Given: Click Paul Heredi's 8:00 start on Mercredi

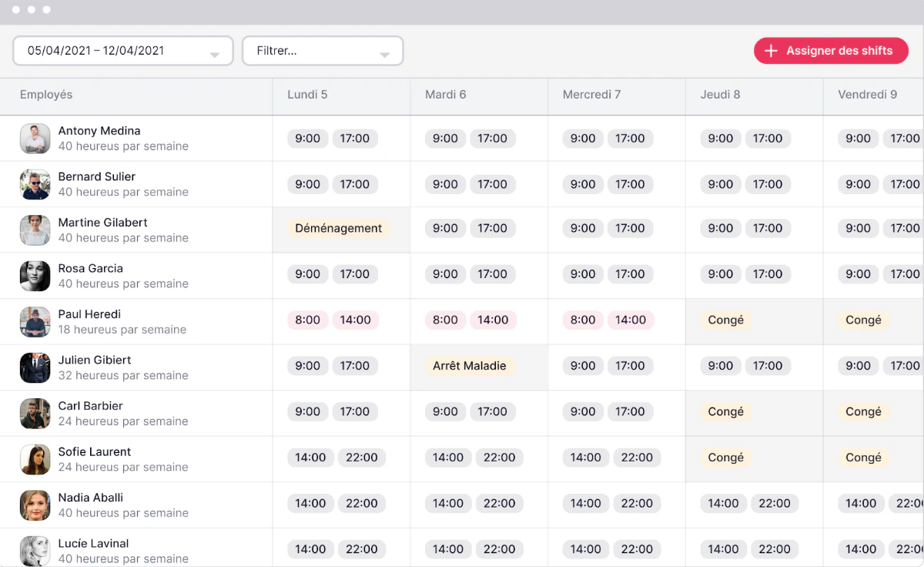Looking at the screenshot, I should tap(583, 320).
